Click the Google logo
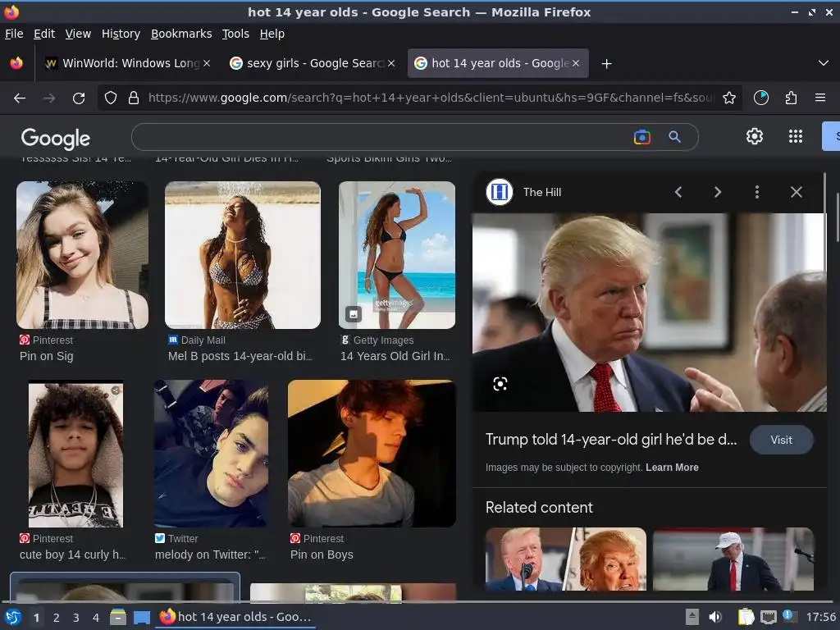Screen dimensions: 840x630 [56, 138]
